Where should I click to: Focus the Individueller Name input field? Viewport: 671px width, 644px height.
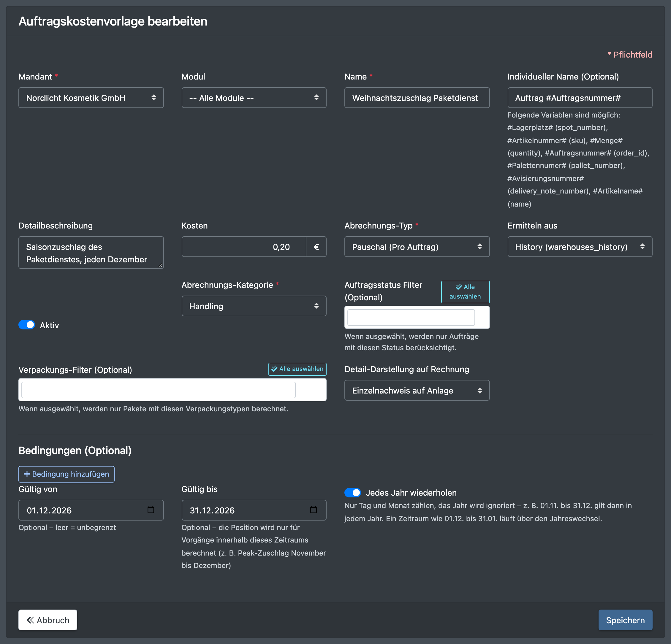click(580, 98)
